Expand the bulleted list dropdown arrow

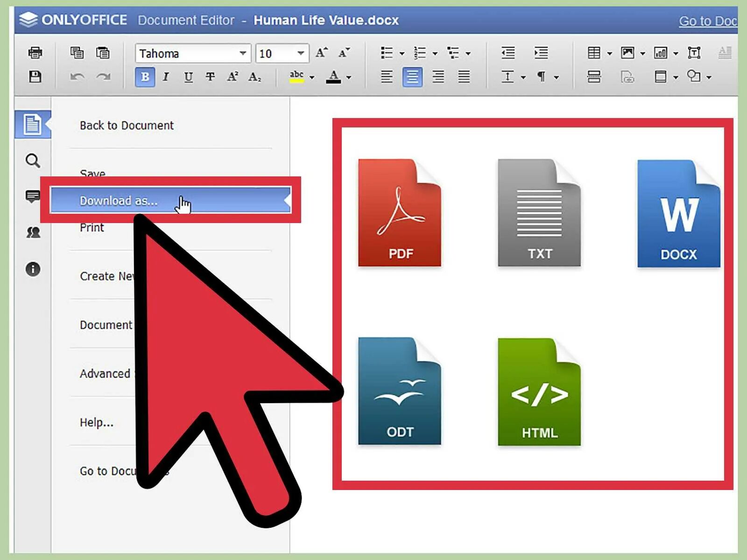[x=402, y=54]
